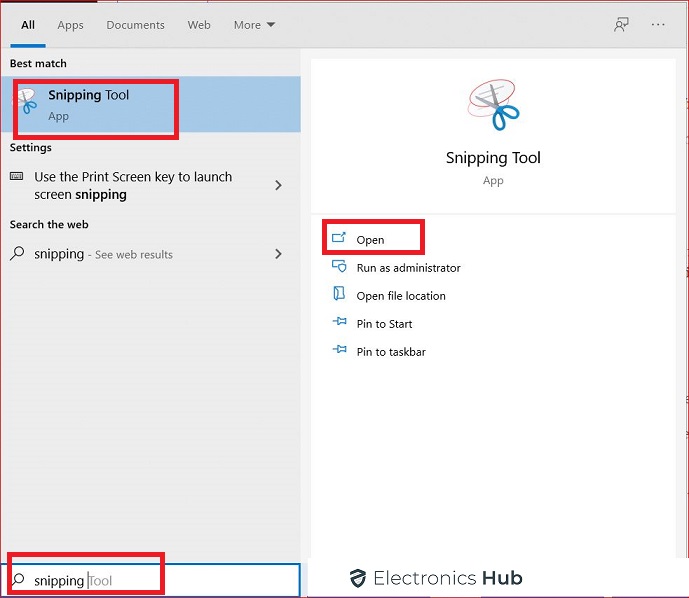The height and width of the screenshot is (598, 689).
Task: Click magnifier icon beside web result
Action: (17, 254)
